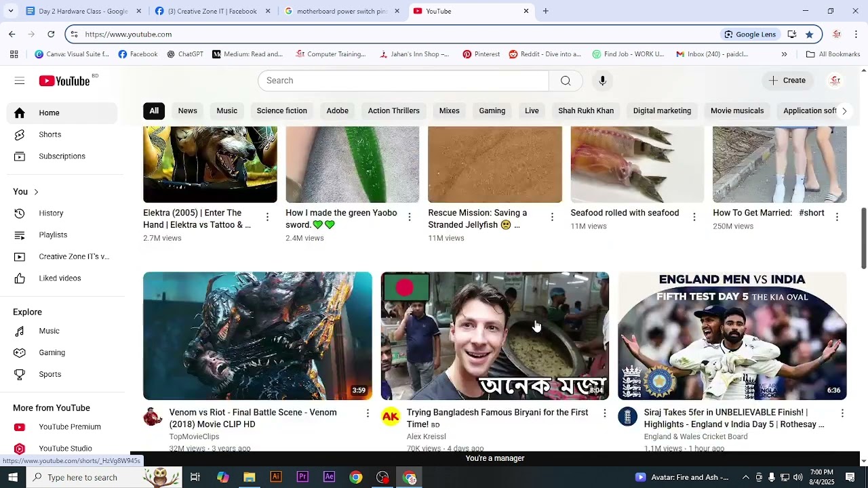Launch Adobe Illustrator from taskbar
Screen dimensions: 868x488
click(276, 477)
